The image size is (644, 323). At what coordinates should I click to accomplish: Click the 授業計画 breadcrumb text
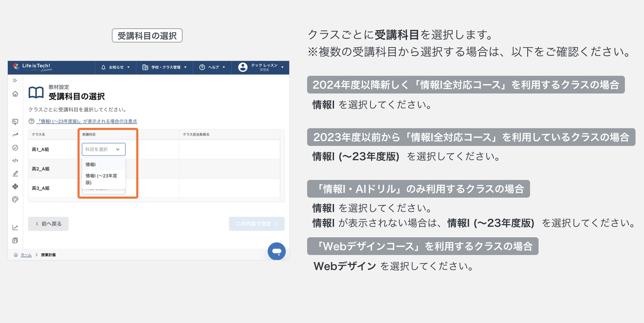[48, 255]
